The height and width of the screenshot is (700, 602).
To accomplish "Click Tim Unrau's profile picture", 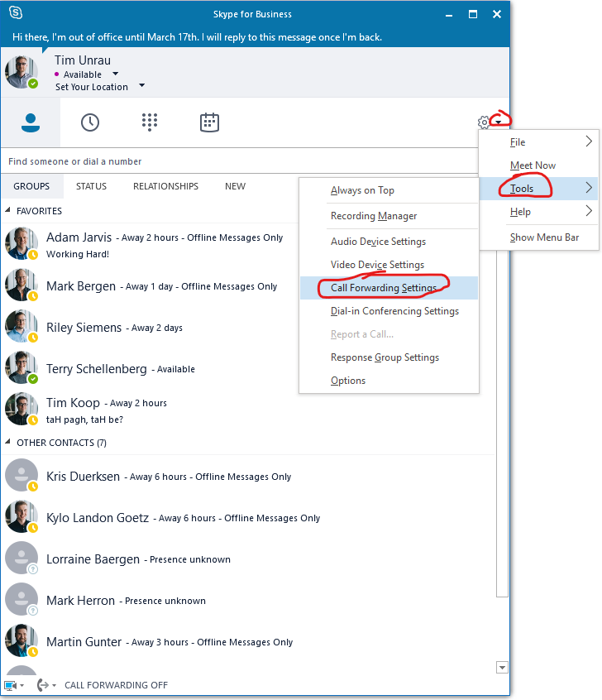I will 21,73.
